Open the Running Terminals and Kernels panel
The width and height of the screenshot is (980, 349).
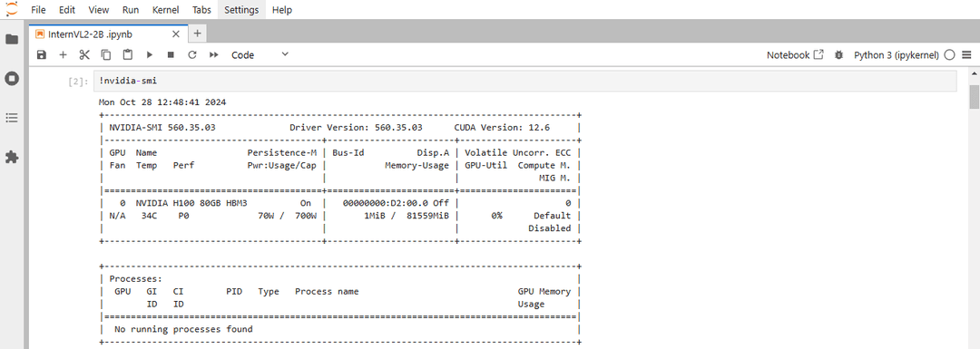point(12,79)
